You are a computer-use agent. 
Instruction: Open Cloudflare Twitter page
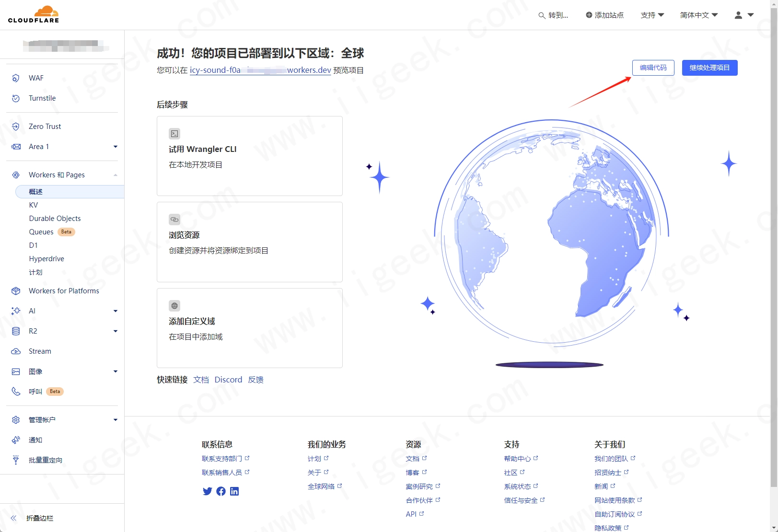point(207,491)
